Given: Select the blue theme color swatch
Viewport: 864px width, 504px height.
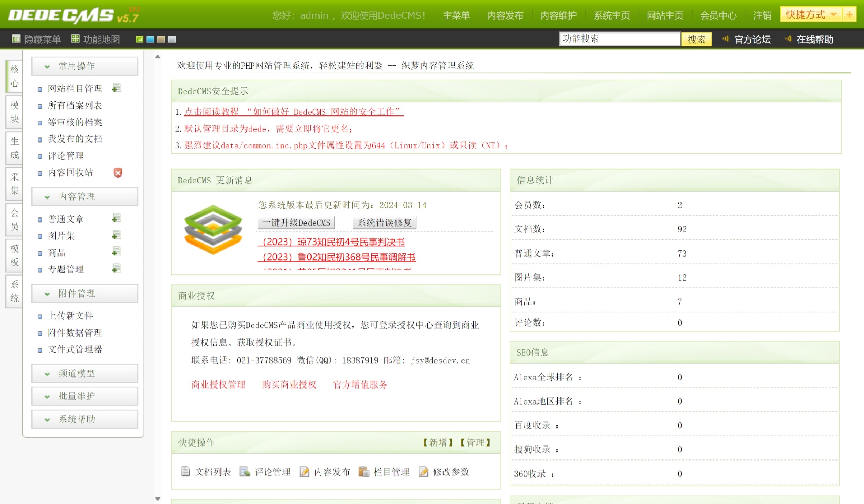Looking at the screenshot, I should (x=150, y=39).
